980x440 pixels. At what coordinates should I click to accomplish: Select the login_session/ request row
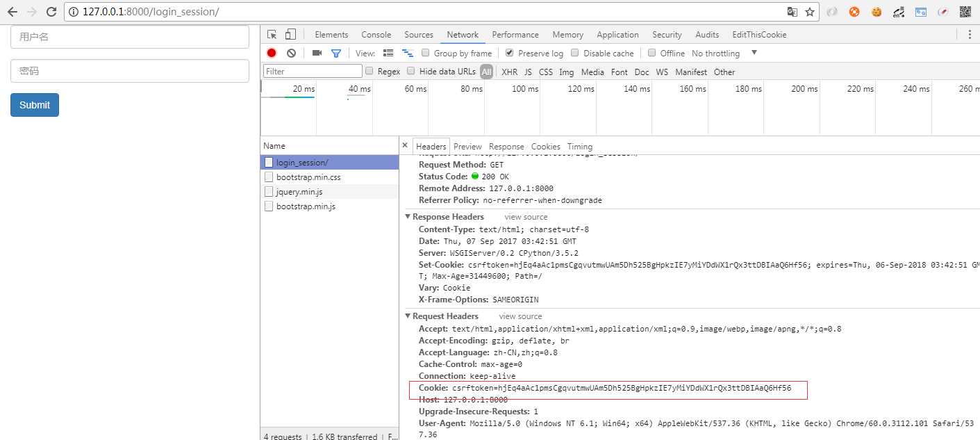point(330,162)
